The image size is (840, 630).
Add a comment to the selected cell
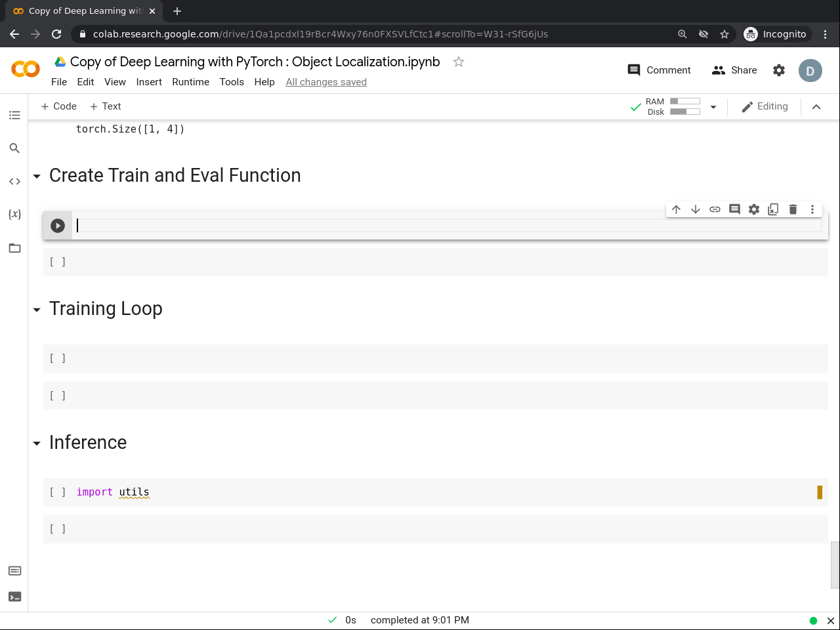click(734, 209)
